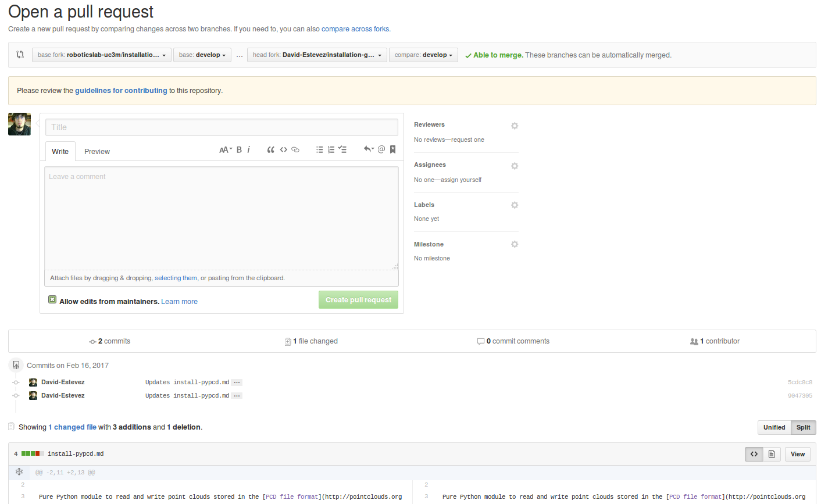Insert code with the angle brackets icon
The width and height of the screenshot is (821, 504).
pyautogui.click(x=283, y=150)
